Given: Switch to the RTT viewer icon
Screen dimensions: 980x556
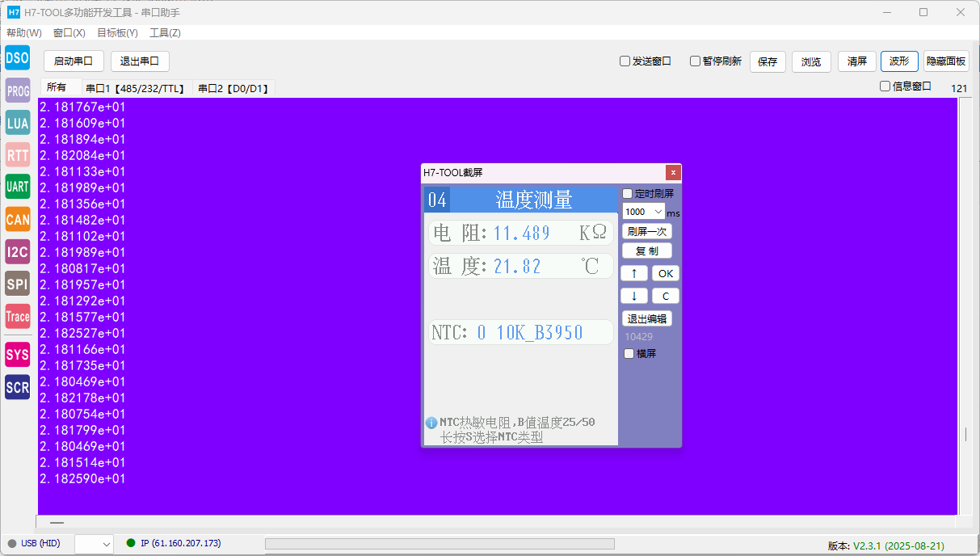Looking at the screenshot, I should coord(17,155).
